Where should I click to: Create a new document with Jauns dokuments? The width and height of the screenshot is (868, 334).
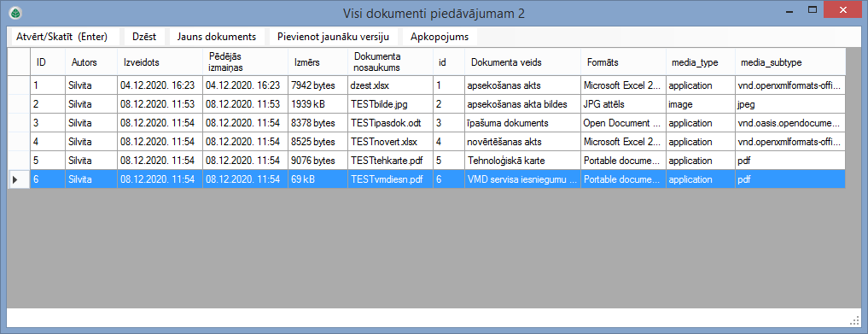click(217, 37)
